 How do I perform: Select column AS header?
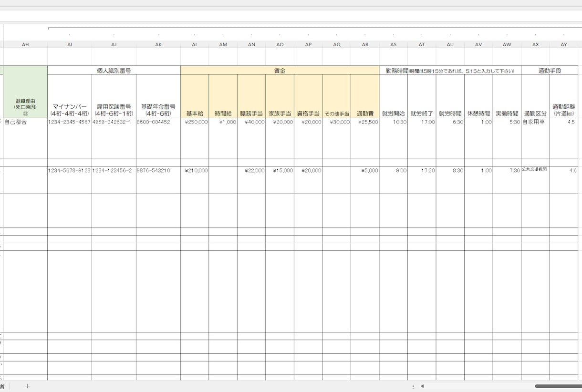[394, 44]
